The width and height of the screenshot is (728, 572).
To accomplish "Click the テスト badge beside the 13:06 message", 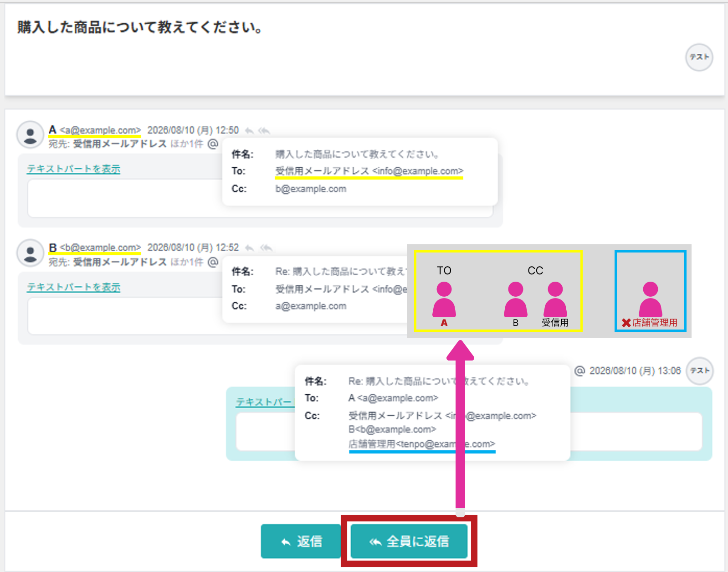I will (x=700, y=371).
